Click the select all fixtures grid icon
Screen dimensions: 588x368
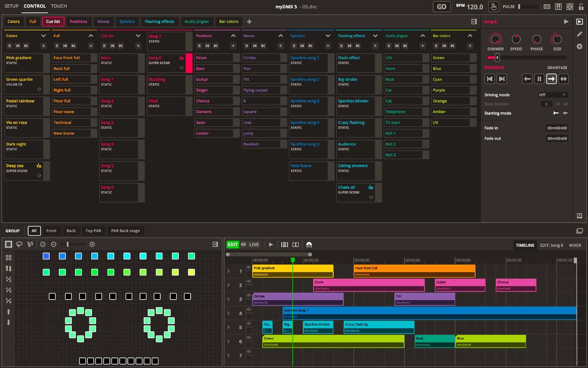[9, 258]
